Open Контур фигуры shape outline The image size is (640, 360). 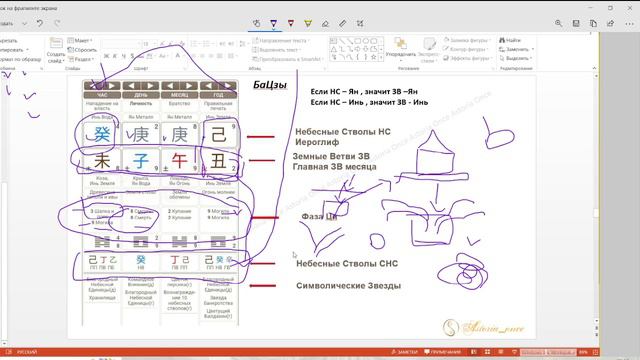pyautogui.click(x=466, y=49)
